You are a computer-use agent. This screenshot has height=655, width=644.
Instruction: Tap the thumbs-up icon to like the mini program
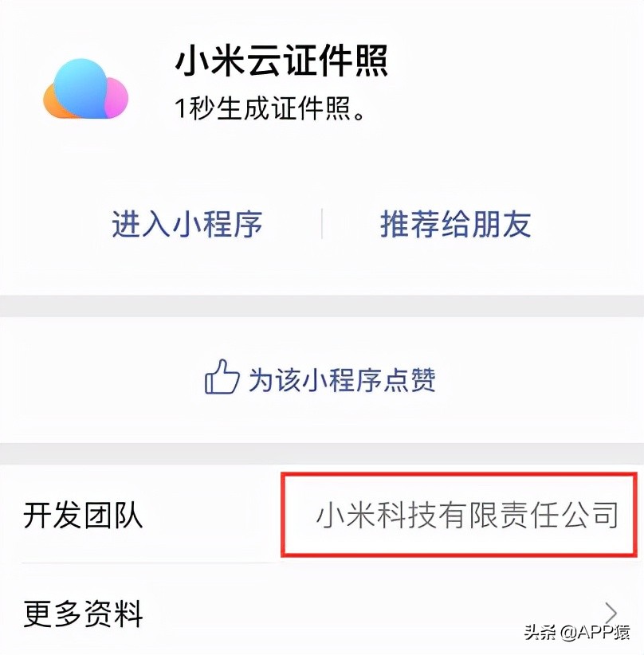coord(223,378)
